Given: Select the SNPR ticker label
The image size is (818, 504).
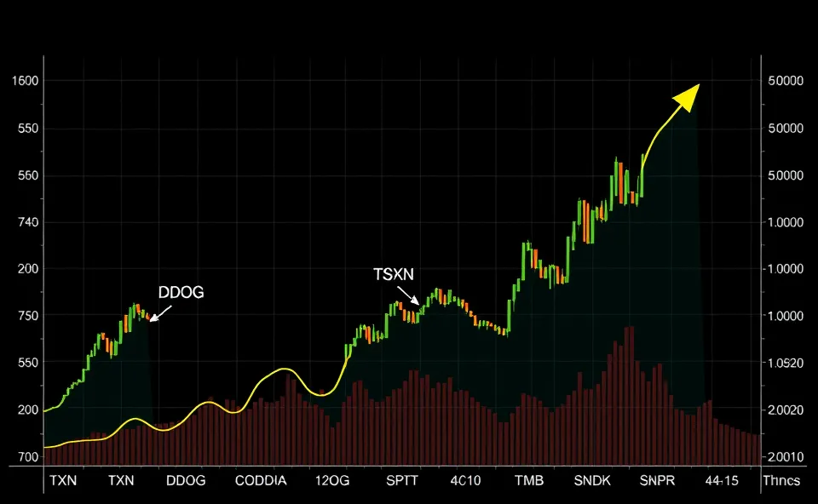Looking at the screenshot, I should pos(657,480).
